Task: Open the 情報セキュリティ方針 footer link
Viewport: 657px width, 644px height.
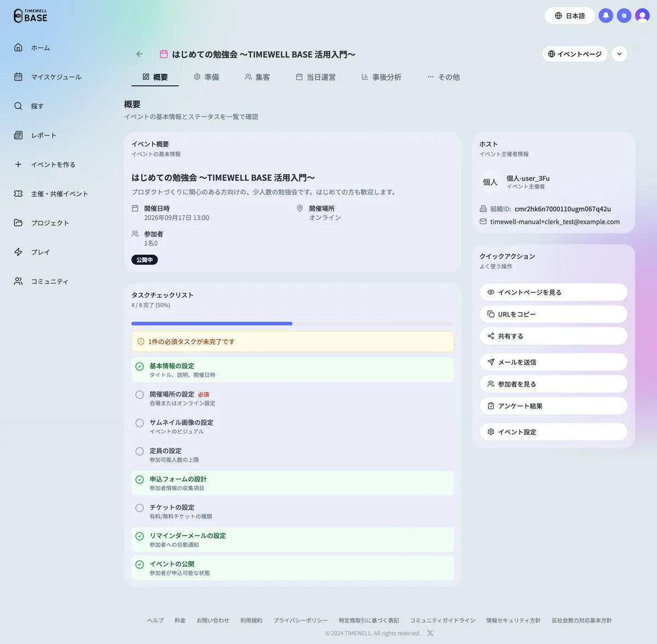Action: click(x=514, y=620)
